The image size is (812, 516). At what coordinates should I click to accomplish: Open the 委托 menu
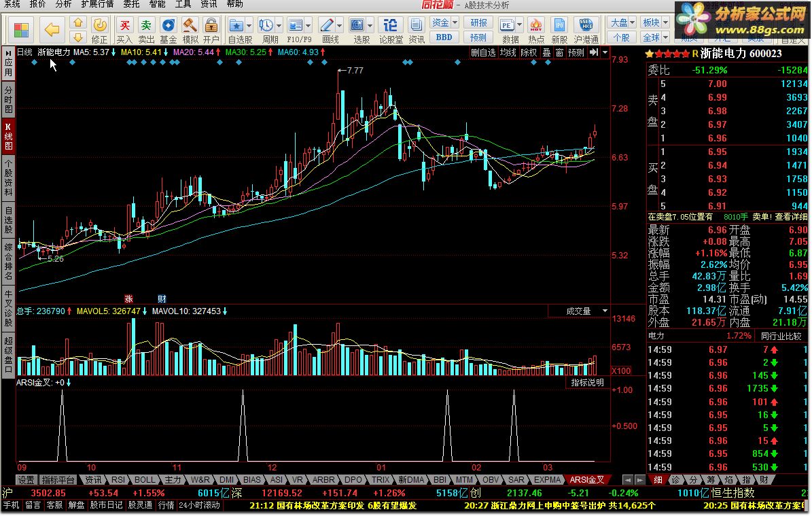tap(131, 4)
